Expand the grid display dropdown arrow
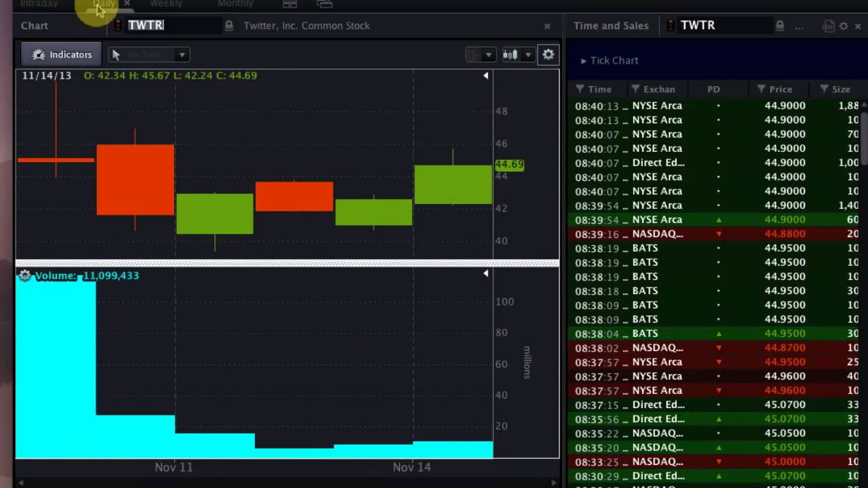This screenshot has width=868, height=488. 488,55
